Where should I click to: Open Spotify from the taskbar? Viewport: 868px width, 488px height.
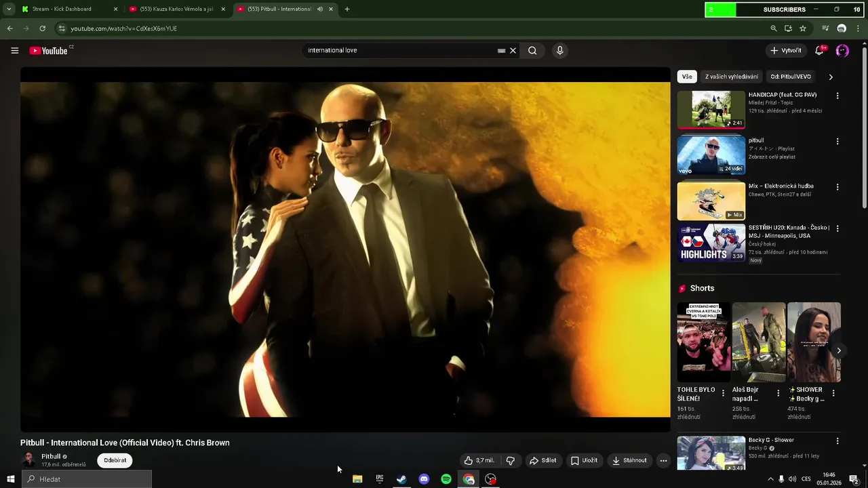pyautogui.click(x=446, y=479)
